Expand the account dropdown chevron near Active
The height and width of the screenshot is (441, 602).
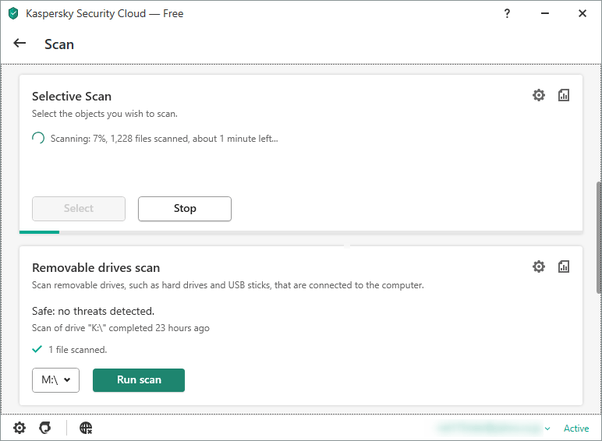547,428
